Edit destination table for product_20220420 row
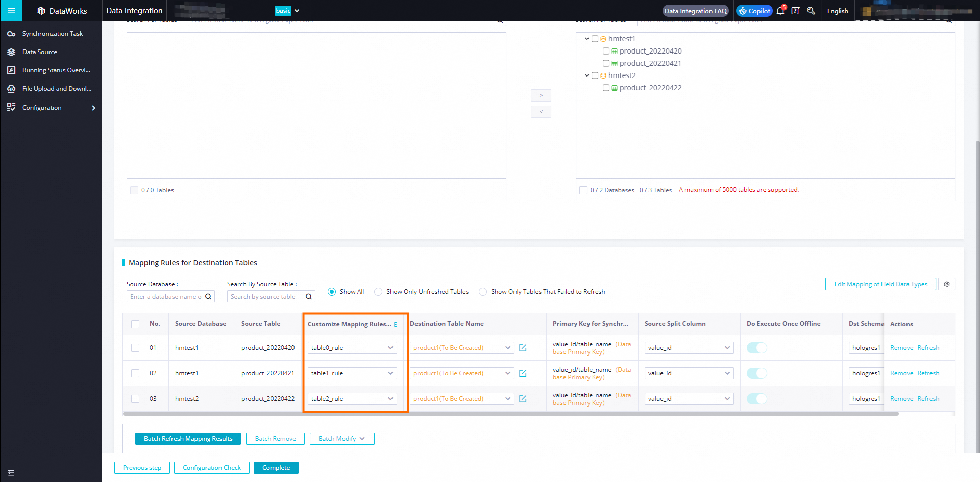 (523, 348)
